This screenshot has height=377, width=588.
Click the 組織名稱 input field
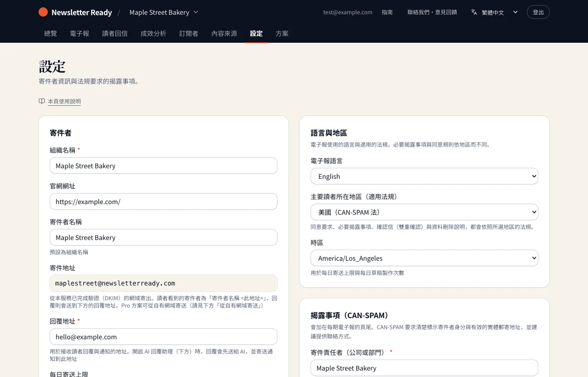tap(164, 166)
